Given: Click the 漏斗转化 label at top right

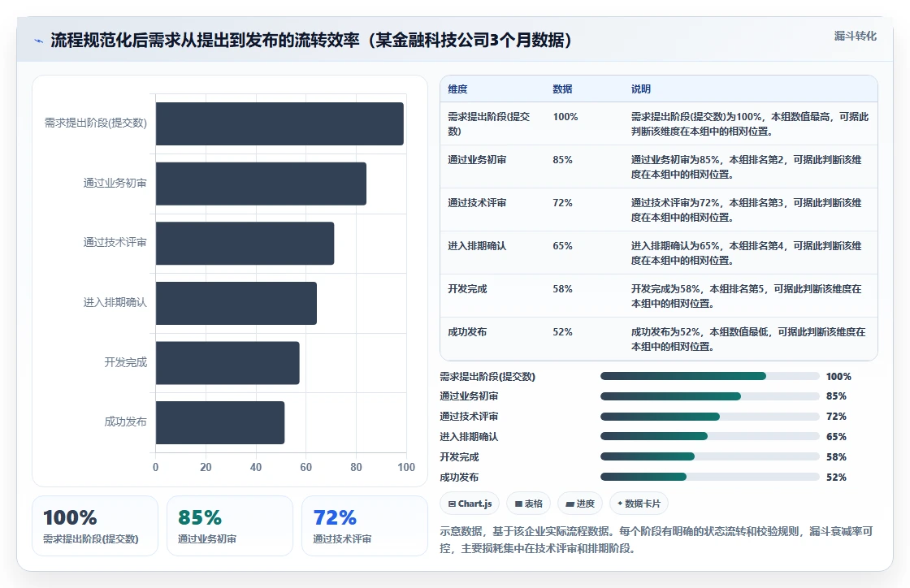Looking at the screenshot, I should coord(855,36).
